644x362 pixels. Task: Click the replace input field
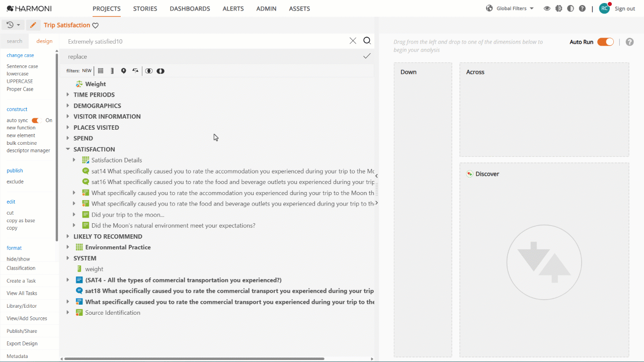point(214,56)
